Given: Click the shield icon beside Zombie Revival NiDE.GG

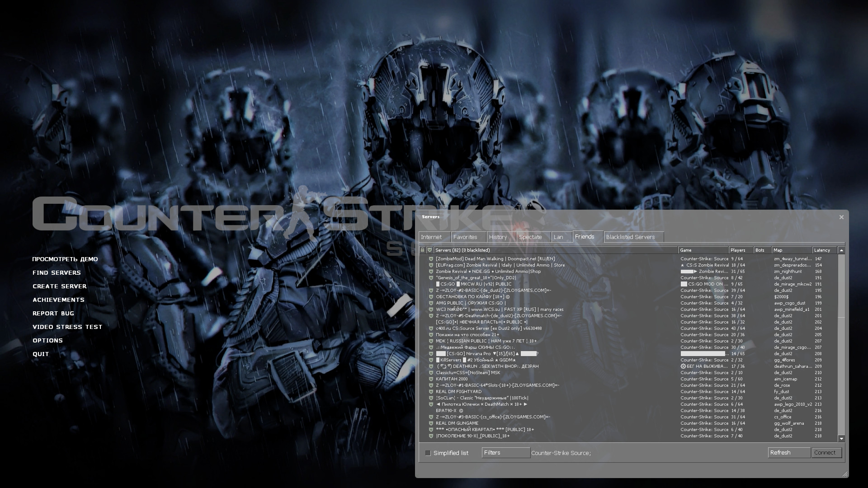Looking at the screenshot, I should 430,271.
